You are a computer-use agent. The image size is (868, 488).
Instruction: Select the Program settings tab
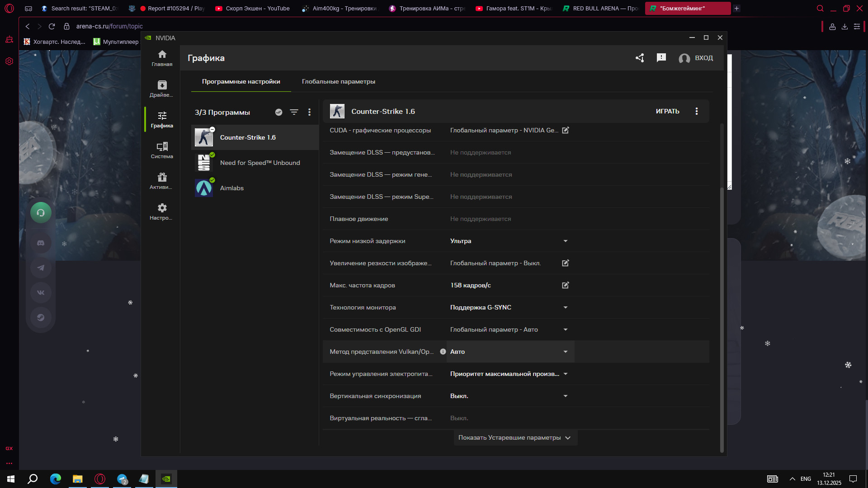coord(241,81)
